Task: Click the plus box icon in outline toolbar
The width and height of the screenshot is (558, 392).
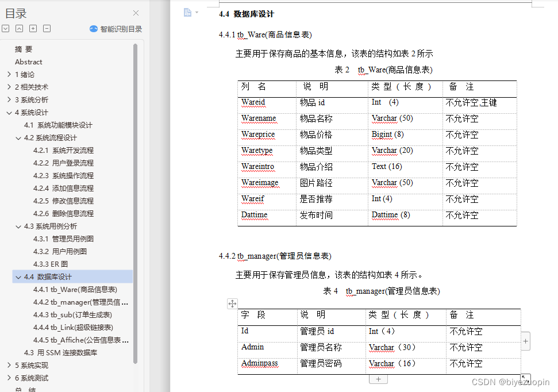Action: (33, 29)
